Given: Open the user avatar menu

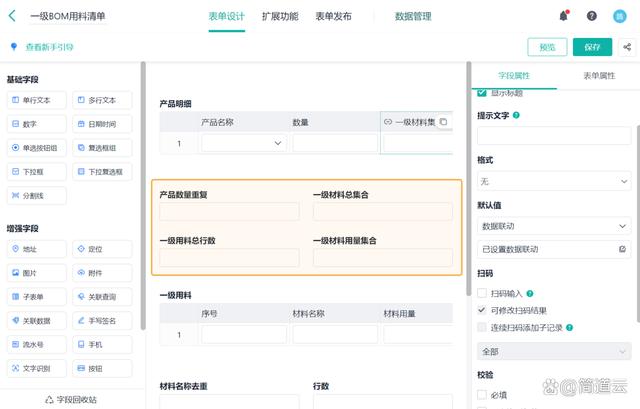Looking at the screenshot, I should 620,16.
